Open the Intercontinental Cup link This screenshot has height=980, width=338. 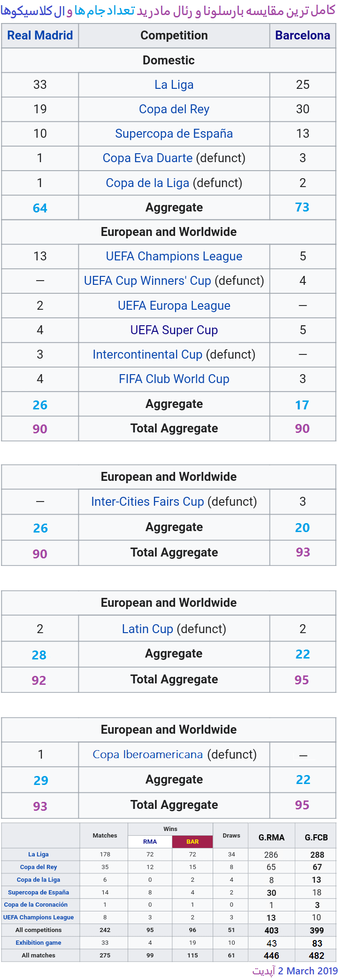[147, 354]
